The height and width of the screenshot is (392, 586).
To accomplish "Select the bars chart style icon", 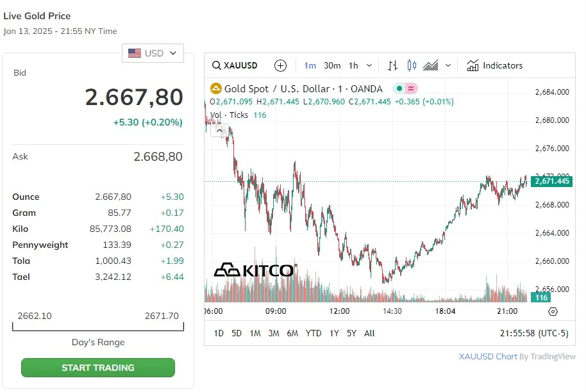I will pos(393,65).
